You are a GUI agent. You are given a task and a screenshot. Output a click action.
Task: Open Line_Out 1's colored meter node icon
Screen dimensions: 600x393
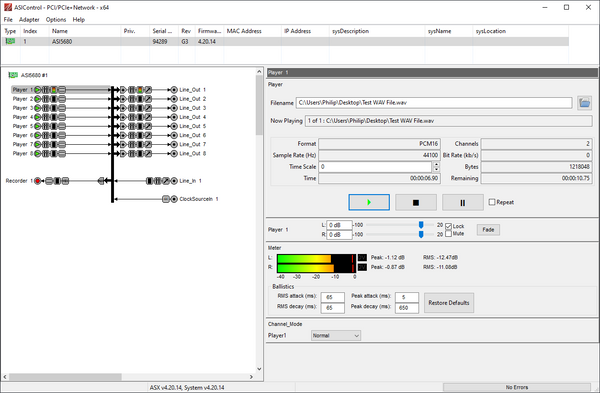(140, 90)
